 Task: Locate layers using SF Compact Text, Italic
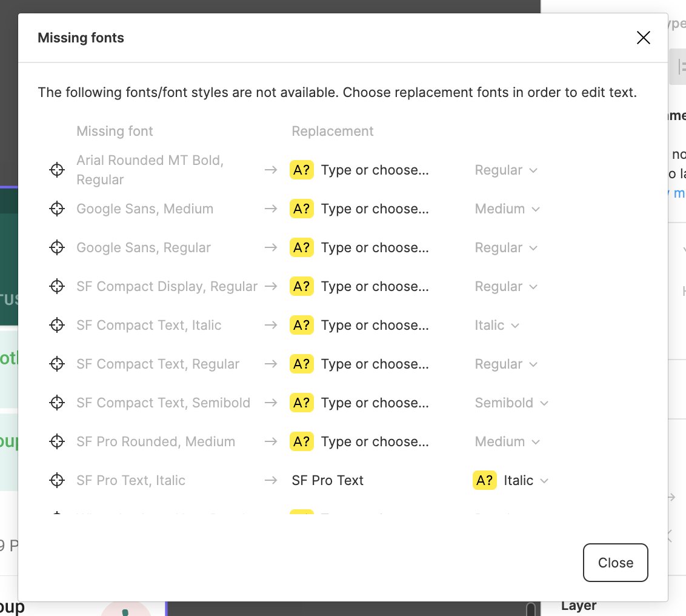click(57, 326)
